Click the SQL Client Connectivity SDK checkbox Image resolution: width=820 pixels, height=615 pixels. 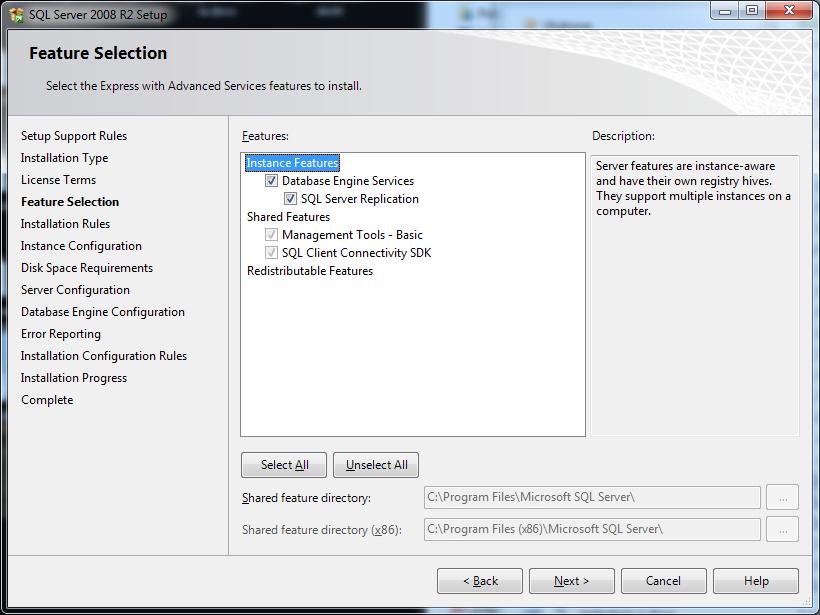(x=271, y=253)
